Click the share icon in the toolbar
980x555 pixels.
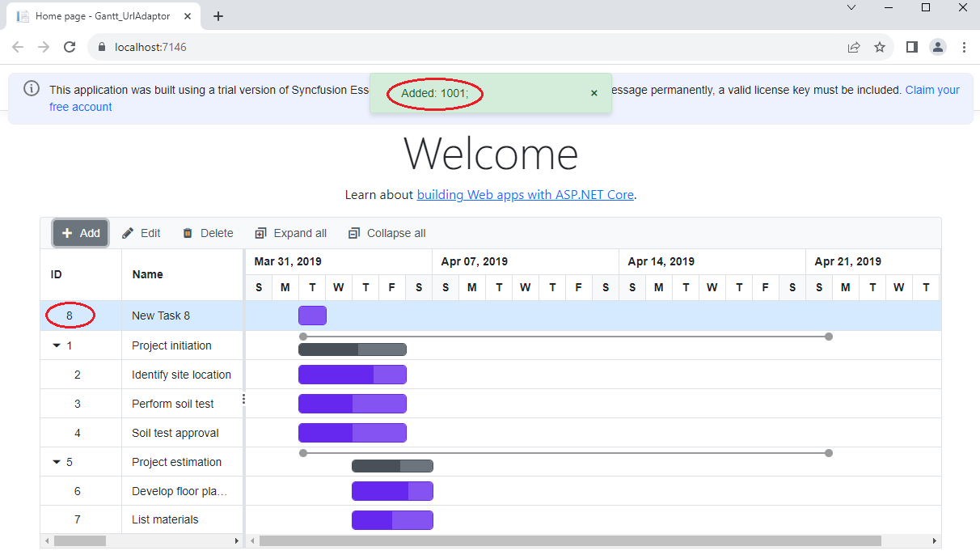pyautogui.click(x=854, y=47)
